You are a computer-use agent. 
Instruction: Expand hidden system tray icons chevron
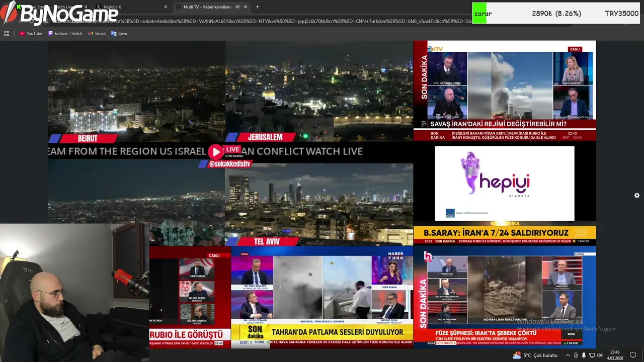[568, 355]
